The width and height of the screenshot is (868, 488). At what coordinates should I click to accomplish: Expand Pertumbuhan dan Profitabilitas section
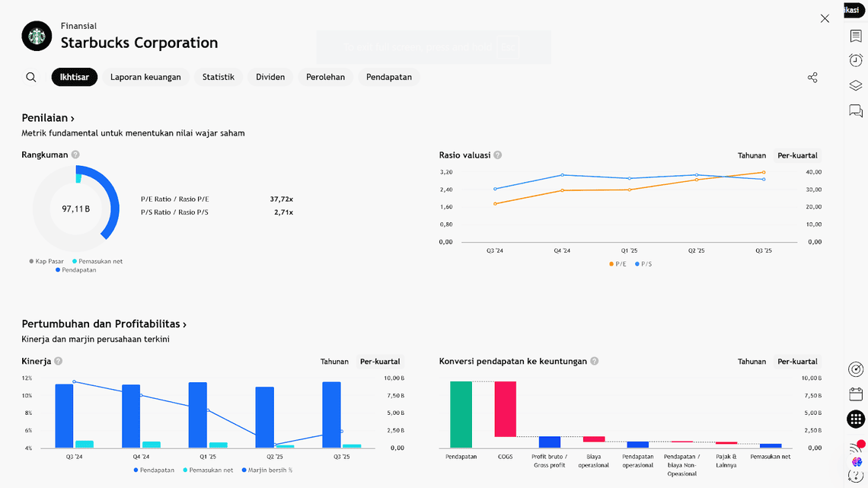(x=104, y=324)
